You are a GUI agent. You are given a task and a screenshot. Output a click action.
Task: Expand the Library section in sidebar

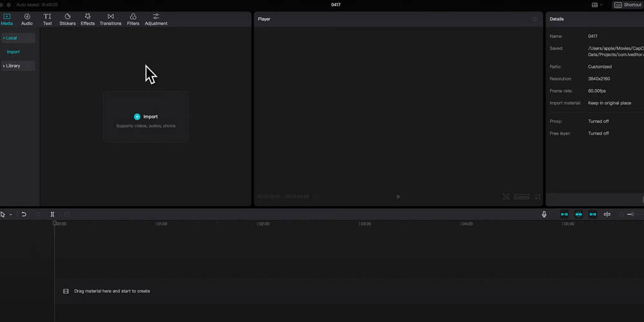18,66
